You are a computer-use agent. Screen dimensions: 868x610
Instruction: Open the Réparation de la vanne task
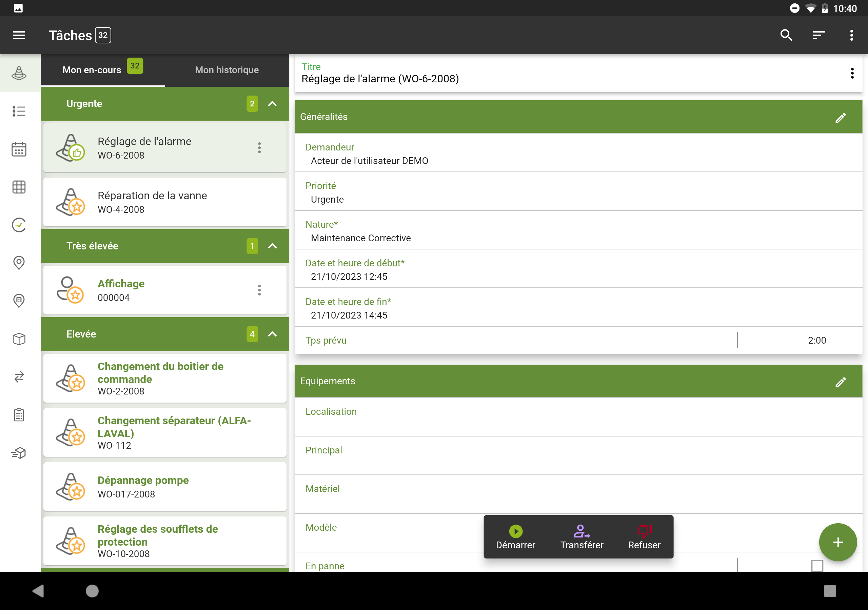(x=165, y=202)
